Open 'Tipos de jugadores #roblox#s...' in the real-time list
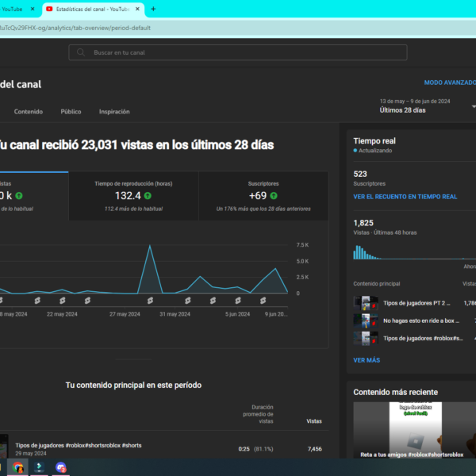 click(423, 338)
